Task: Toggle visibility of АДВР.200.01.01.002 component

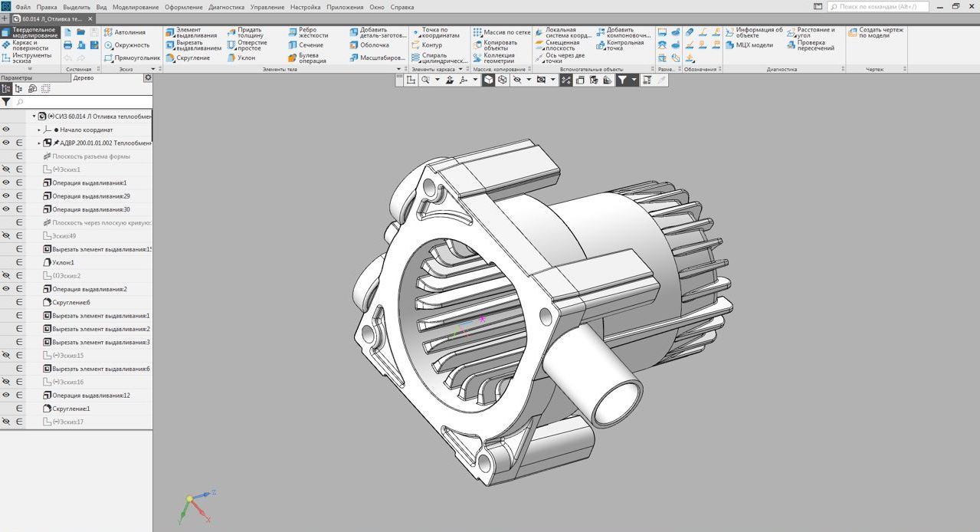Action: [6, 143]
